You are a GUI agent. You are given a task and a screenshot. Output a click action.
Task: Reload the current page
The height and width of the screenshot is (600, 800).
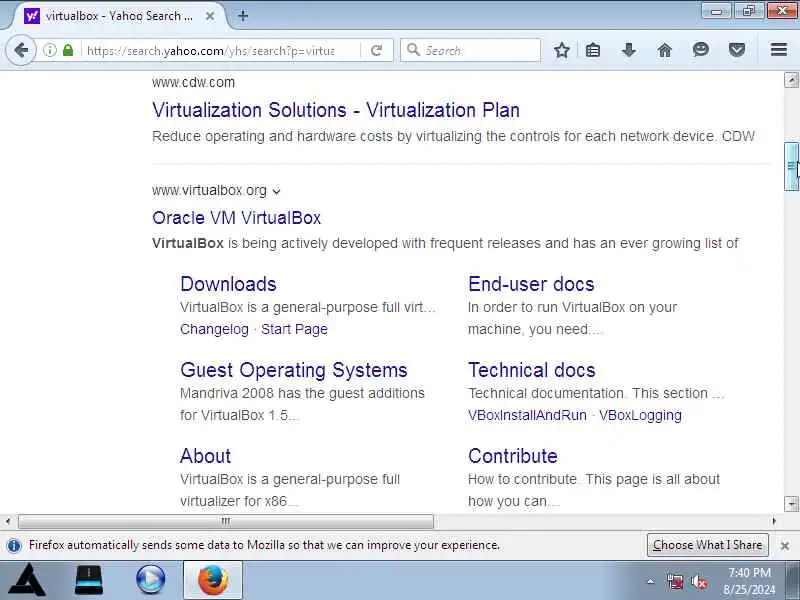[377, 50]
